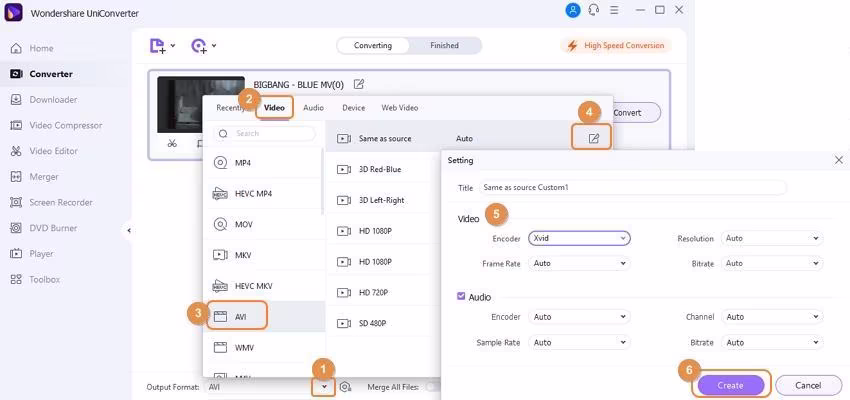The width and height of the screenshot is (850, 400).
Task: Open the support headset icon
Action: pyautogui.click(x=594, y=10)
